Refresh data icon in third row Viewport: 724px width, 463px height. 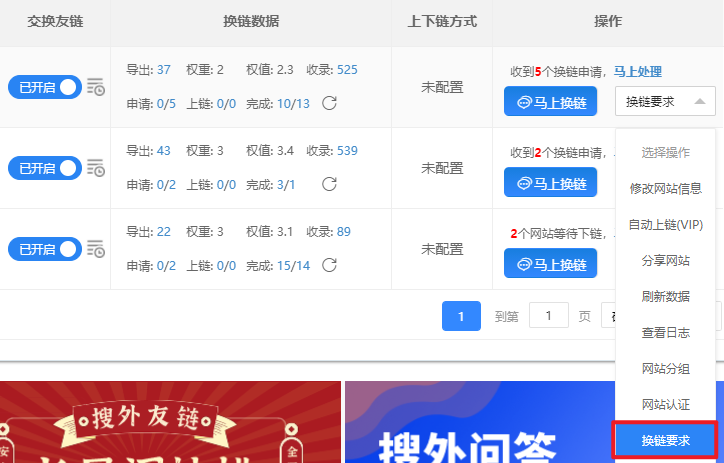[329, 265]
